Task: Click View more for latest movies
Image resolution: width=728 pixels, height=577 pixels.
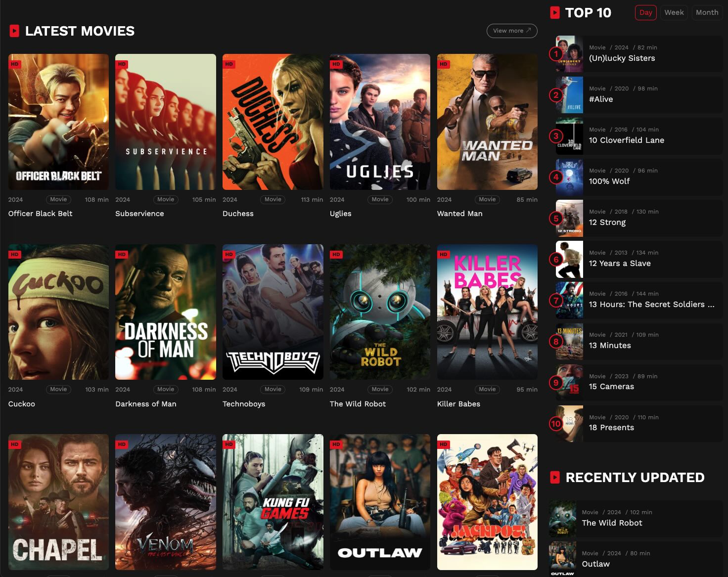Action: click(x=512, y=31)
